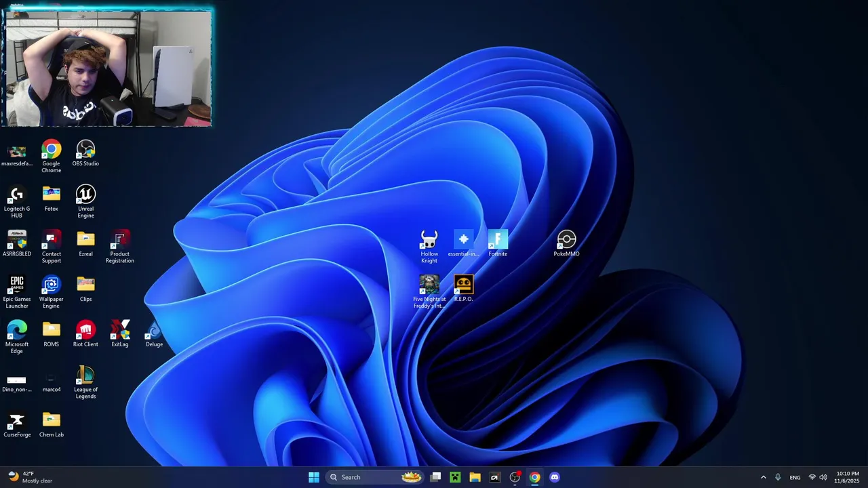Select the Ezreal folder

85,243
